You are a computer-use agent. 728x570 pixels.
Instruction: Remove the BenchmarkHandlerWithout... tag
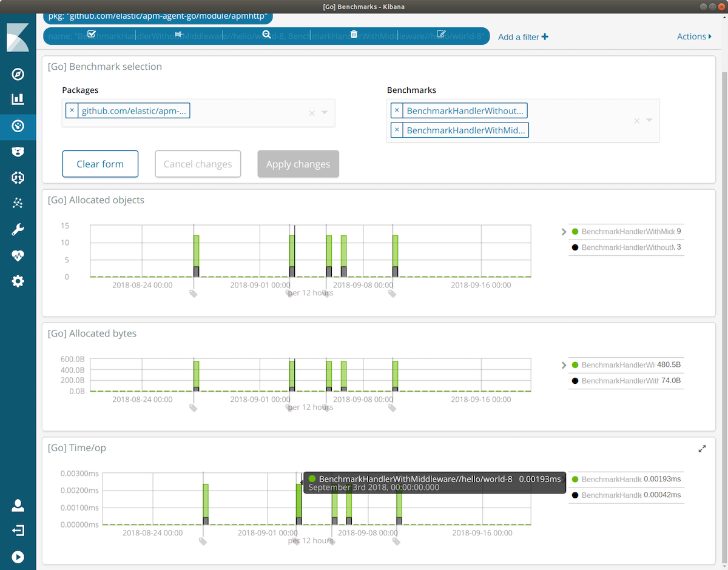tap(397, 110)
